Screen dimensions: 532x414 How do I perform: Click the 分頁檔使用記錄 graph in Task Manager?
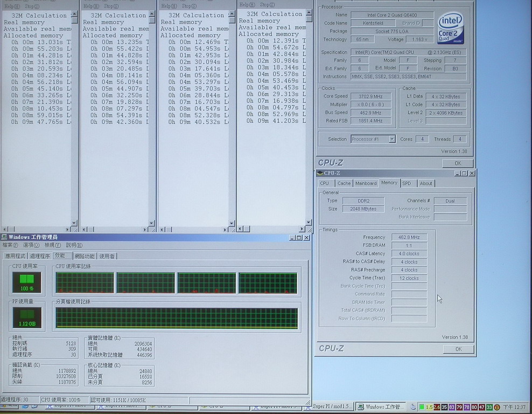[177, 318]
